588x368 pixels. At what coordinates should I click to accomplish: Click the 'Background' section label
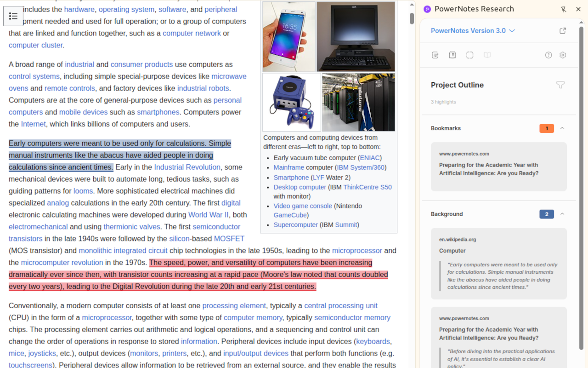(x=447, y=214)
